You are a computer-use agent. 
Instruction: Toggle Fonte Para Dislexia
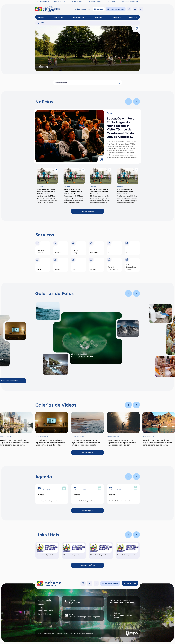pyautogui.click(x=94, y=1)
